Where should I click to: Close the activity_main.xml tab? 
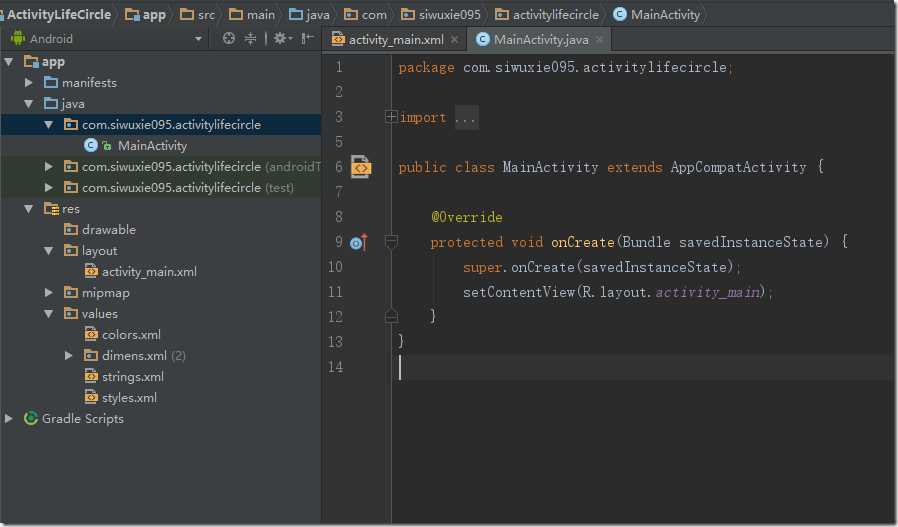pos(454,39)
